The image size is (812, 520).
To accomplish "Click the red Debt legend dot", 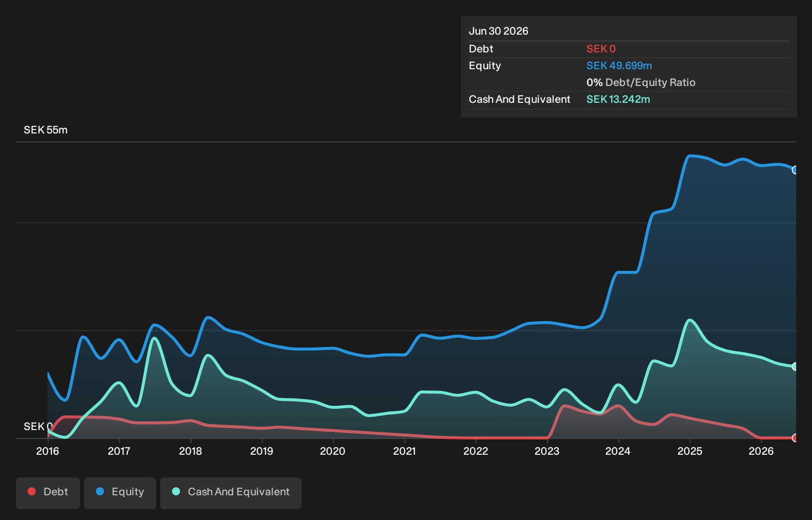I will [32, 491].
